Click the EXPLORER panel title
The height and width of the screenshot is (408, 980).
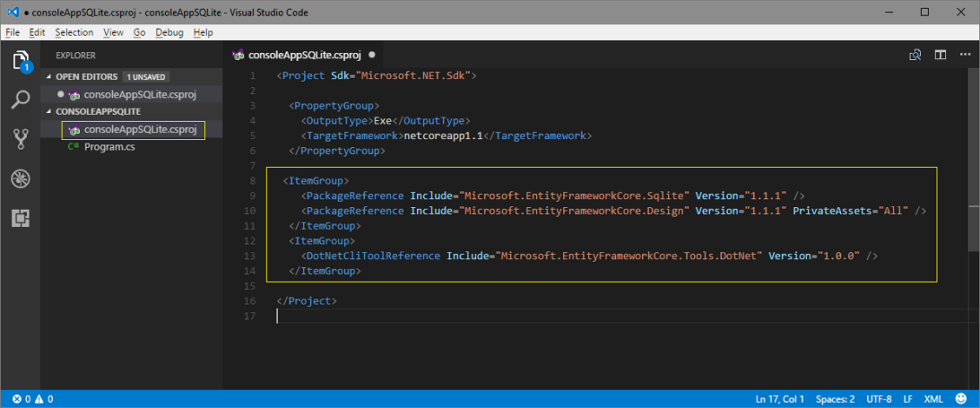point(75,55)
